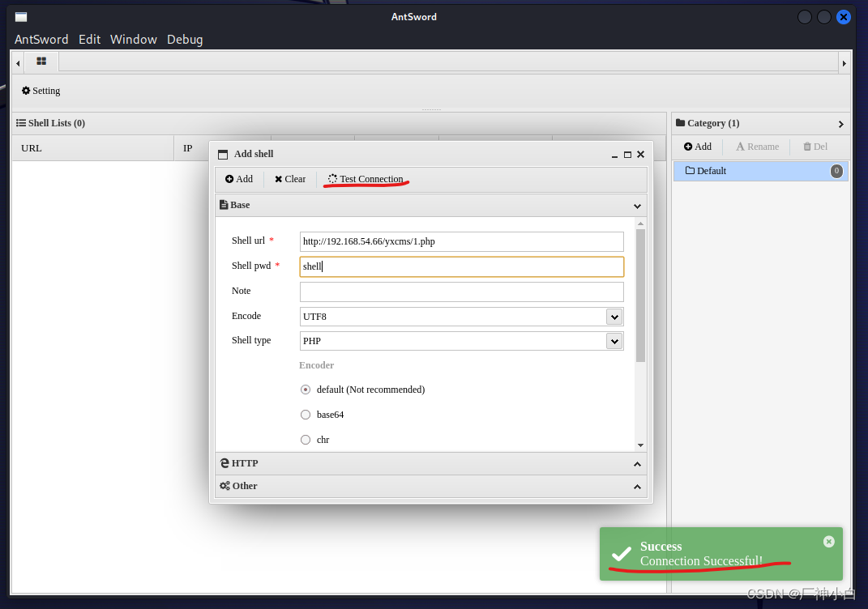The height and width of the screenshot is (609, 868).
Task: Select the base64 encoder radio
Action: [x=306, y=415]
